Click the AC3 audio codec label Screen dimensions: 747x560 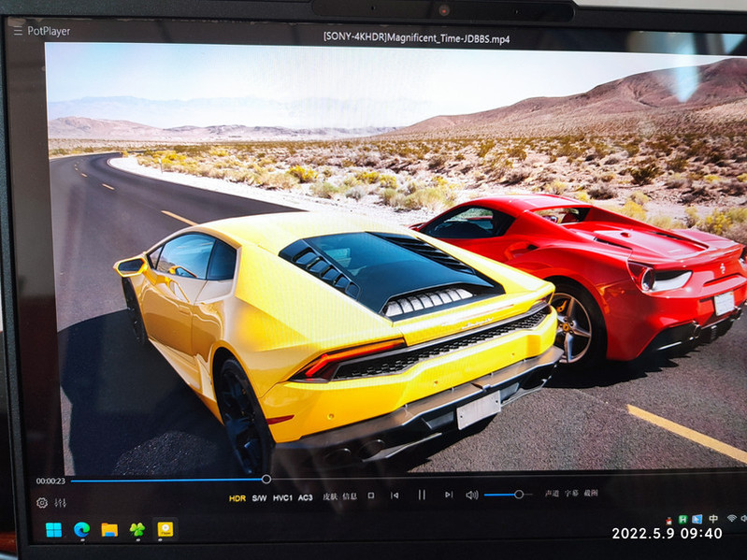tap(306, 498)
